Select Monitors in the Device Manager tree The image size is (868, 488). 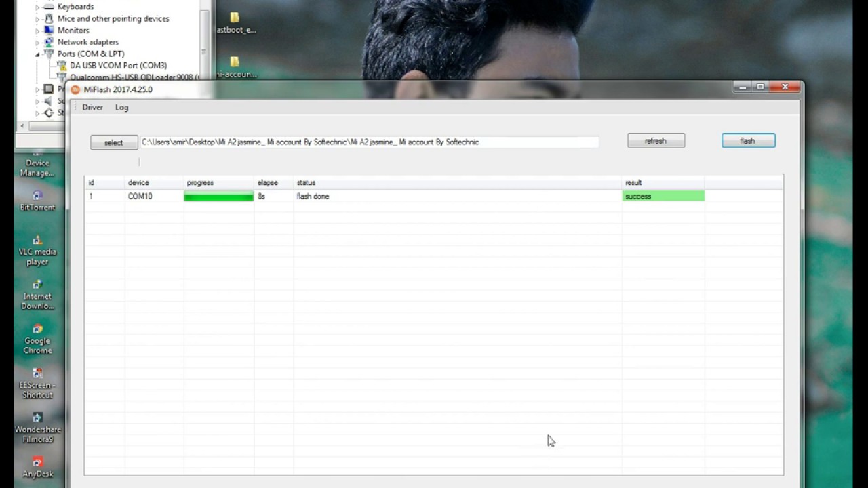[x=73, y=30]
